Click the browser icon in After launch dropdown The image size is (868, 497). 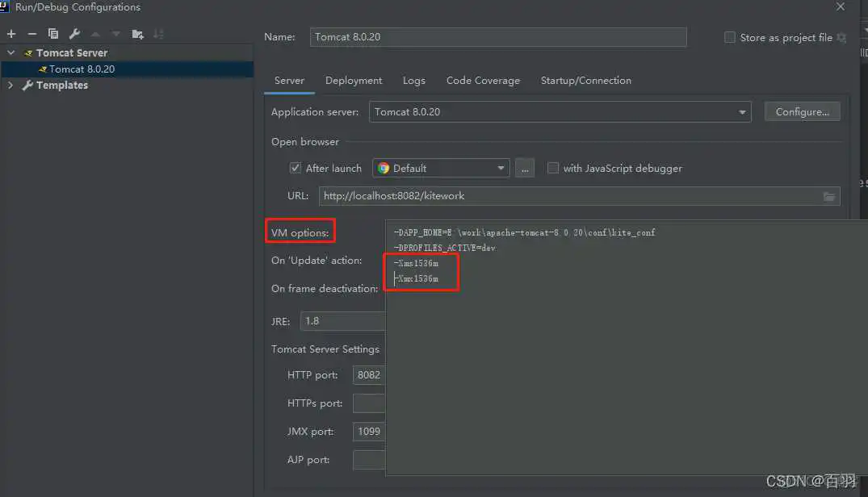(383, 168)
